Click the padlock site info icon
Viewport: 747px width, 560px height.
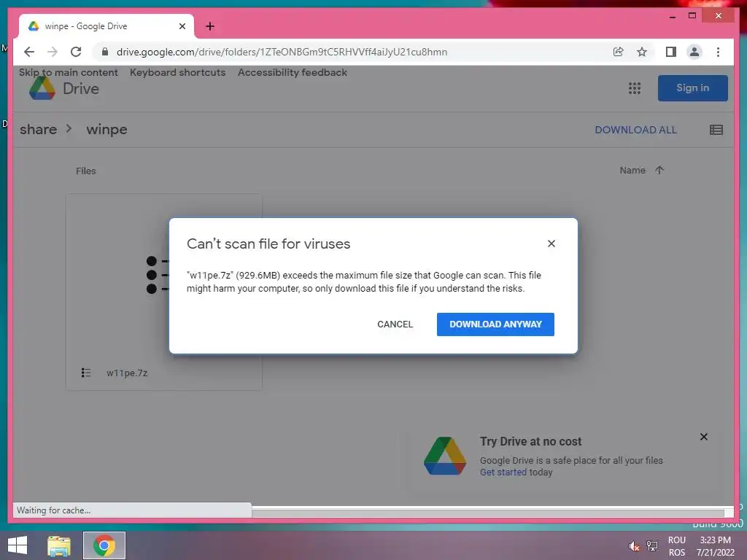(x=105, y=52)
